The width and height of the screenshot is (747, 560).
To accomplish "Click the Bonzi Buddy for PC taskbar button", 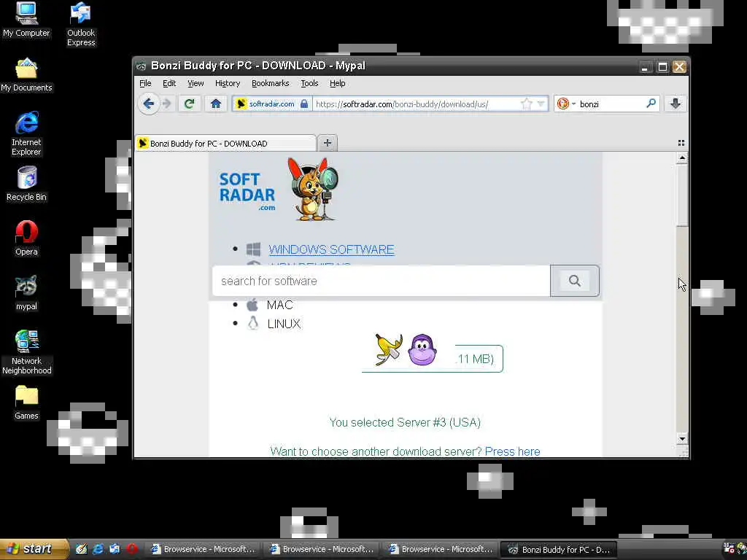I will click(x=560, y=550).
